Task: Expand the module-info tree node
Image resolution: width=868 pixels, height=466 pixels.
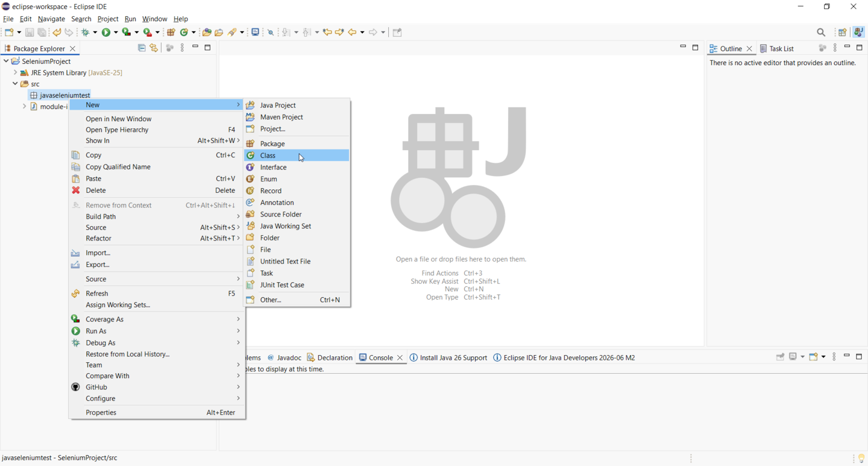Action: [24, 107]
